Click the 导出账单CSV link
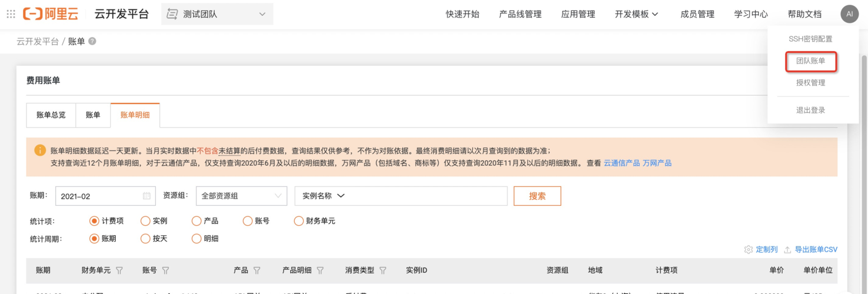Viewport: 868px width, 294px height. (x=816, y=250)
